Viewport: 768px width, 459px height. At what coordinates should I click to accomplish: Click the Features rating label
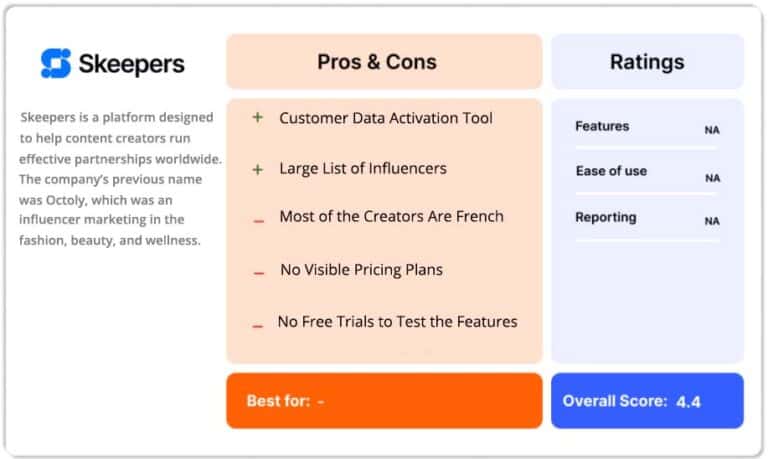point(602,126)
